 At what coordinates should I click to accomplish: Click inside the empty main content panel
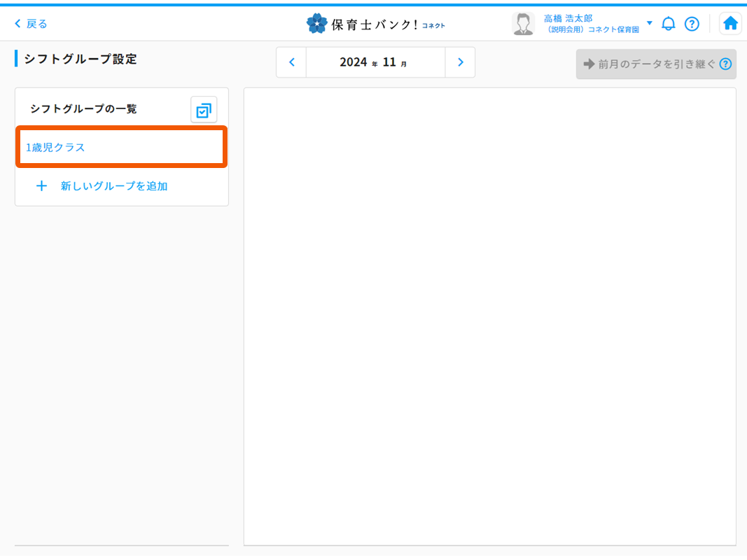point(489,316)
